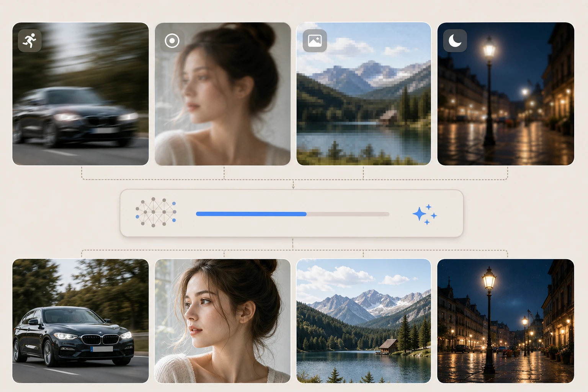Open the sharpened car result image
The width and height of the screenshot is (588, 392).
(80, 321)
